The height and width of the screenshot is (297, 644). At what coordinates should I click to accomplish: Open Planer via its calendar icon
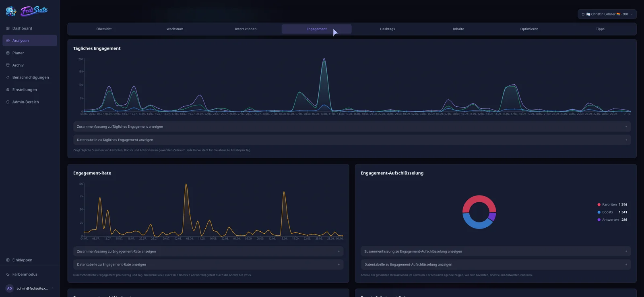pos(8,53)
